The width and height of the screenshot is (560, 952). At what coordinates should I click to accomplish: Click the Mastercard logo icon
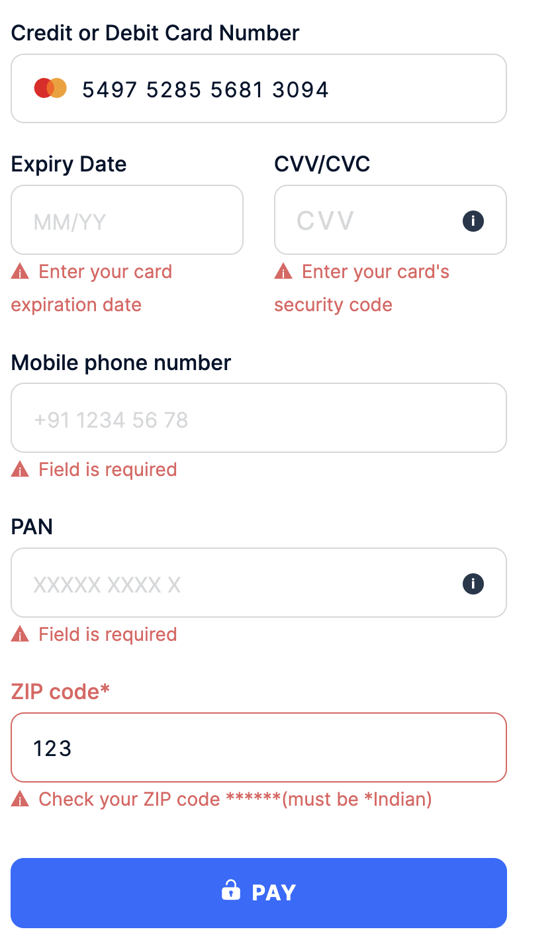coord(49,87)
